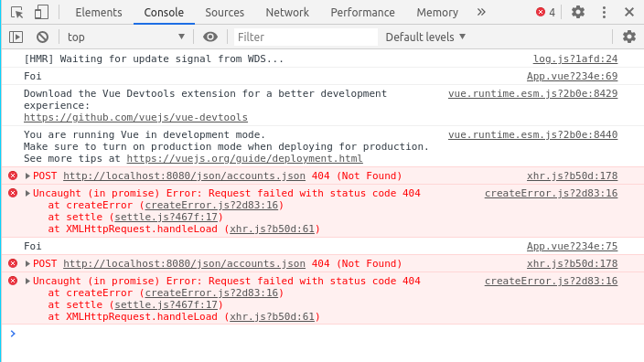Image resolution: width=644 pixels, height=362 pixels.
Task: Toggle the device toolbar icon
Action: [x=41, y=12]
